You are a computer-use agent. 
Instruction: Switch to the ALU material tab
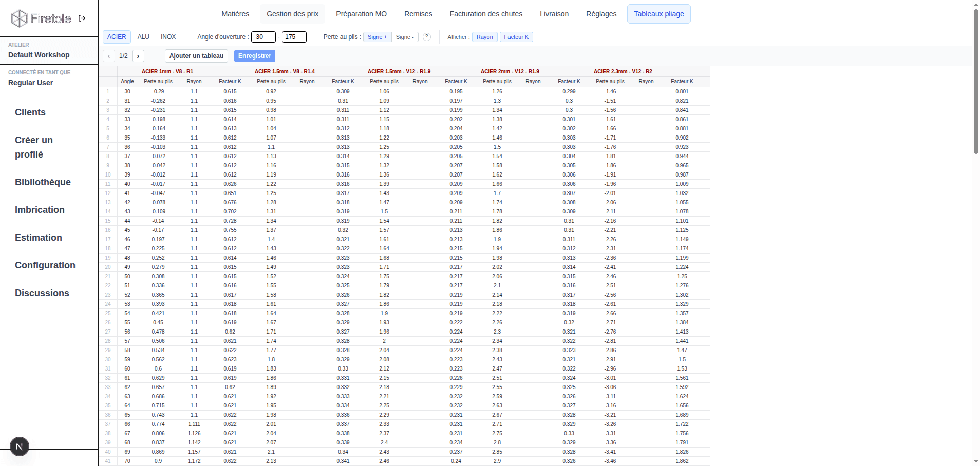tap(143, 37)
